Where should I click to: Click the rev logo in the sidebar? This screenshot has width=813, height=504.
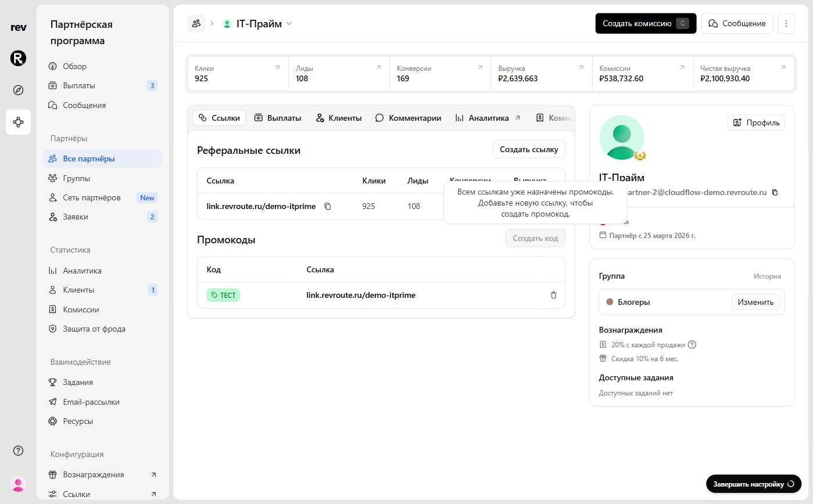(18, 27)
